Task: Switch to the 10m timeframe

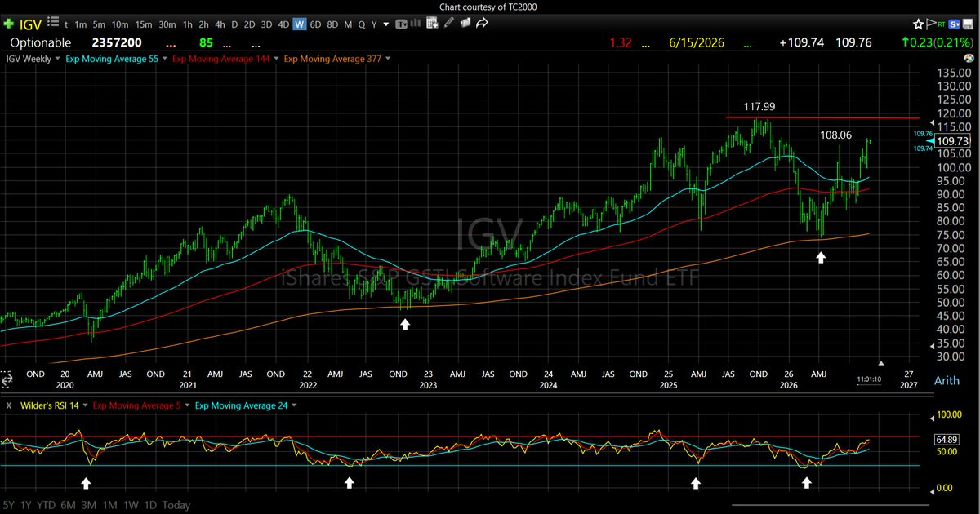Action: (x=120, y=24)
